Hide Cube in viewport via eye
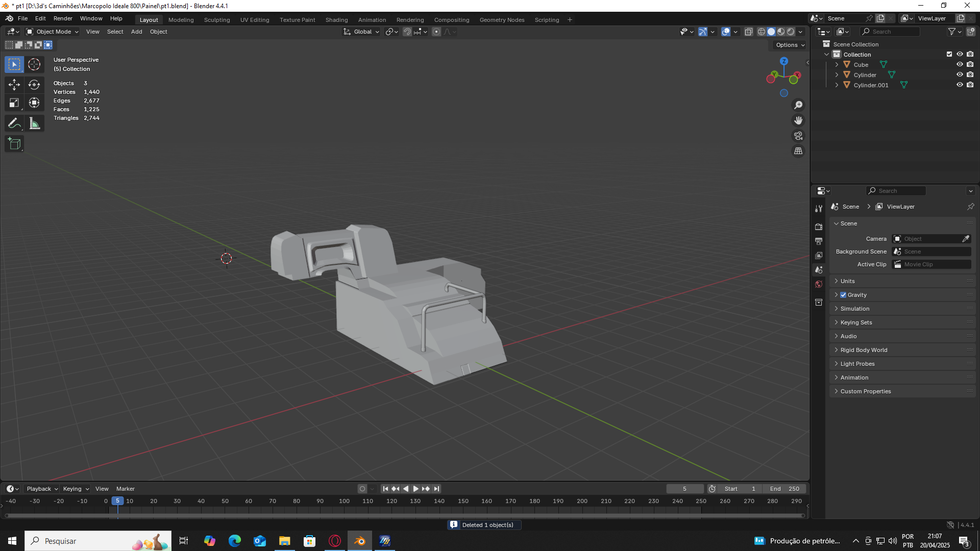This screenshot has width=980, height=551. (960, 64)
